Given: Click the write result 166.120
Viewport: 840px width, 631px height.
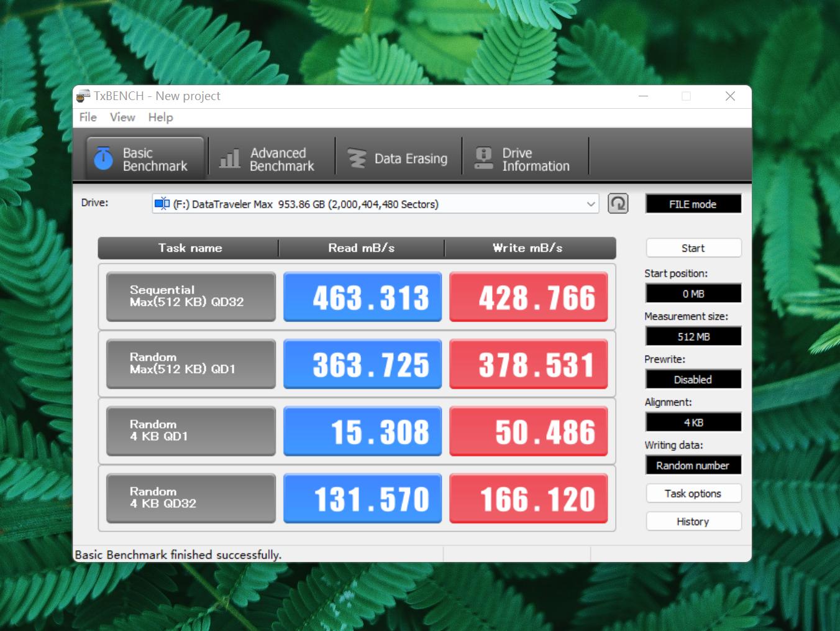Looking at the screenshot, I should coord(529,498).
